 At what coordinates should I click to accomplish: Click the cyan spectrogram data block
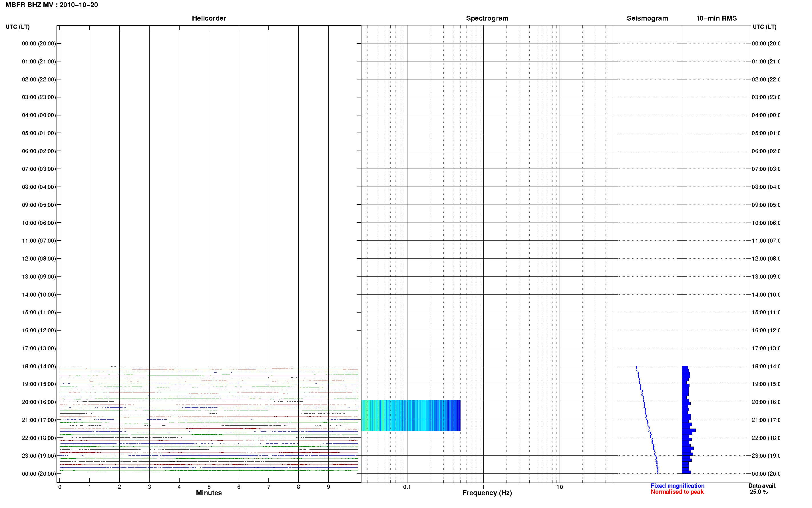click(x=411, y=416)
